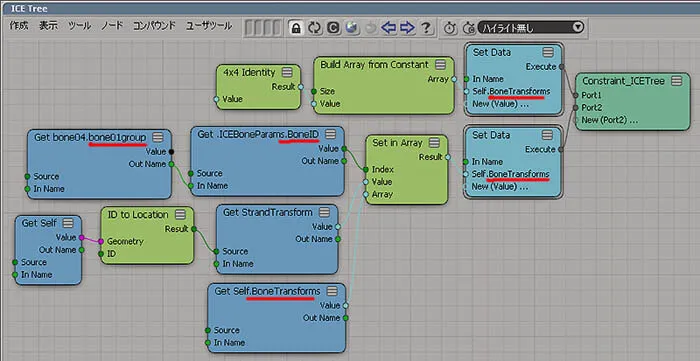Click the refresh circular arrows icon
This screenshot has width=700, height=361.
click(314, 28)
